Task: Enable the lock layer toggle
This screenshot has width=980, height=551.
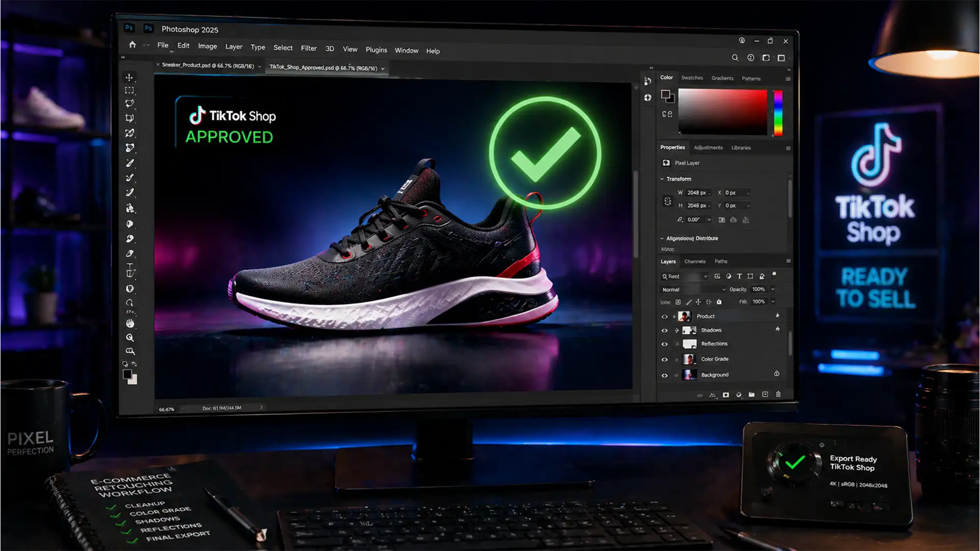Action: (x=719, y=302)
